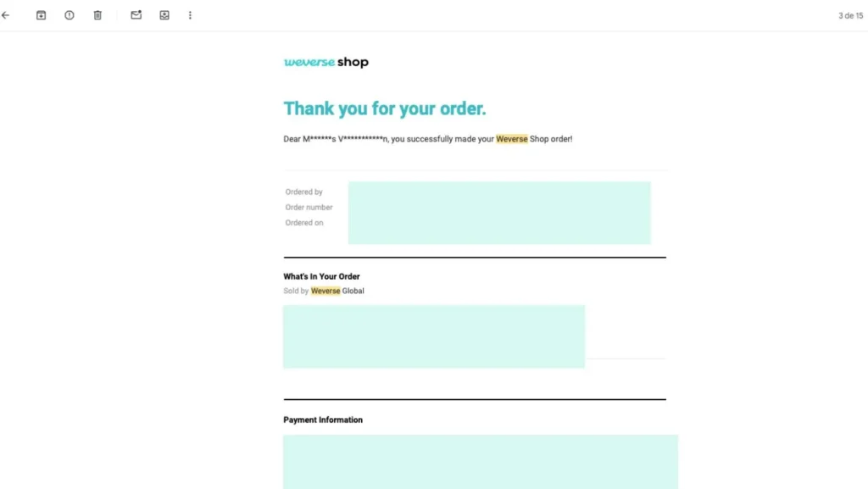Click the highlighted Weverse word in greeting
Viewport: 868px width, 489px height.
point(511,139)
